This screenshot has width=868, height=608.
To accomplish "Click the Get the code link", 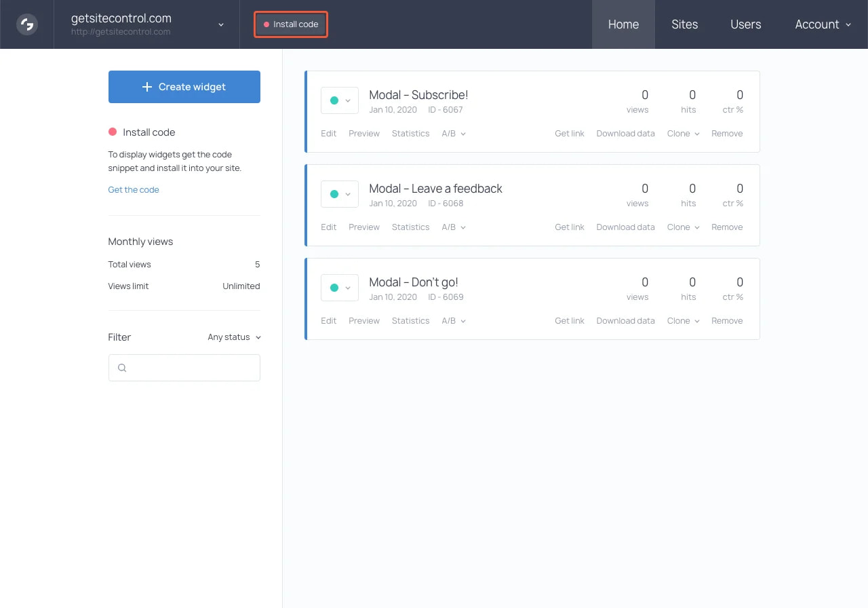I will pos(134,190).
